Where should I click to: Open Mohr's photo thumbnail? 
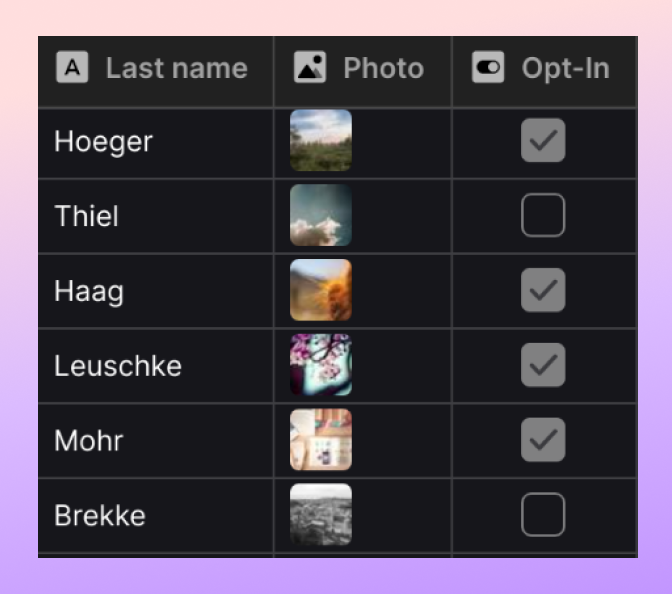(321, 440)
